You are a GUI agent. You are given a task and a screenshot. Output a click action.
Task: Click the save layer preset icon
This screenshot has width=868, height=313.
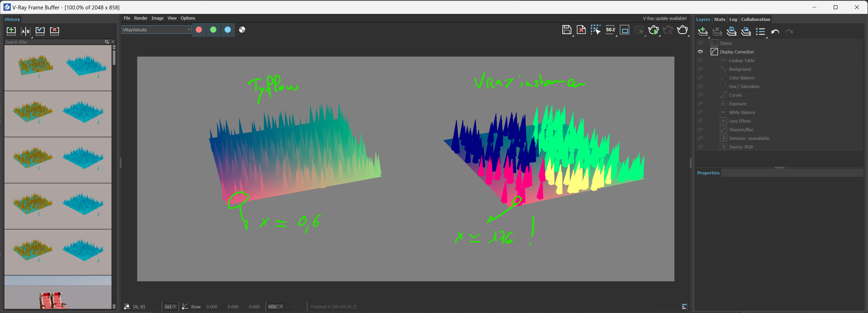click(x=732, y=31)
